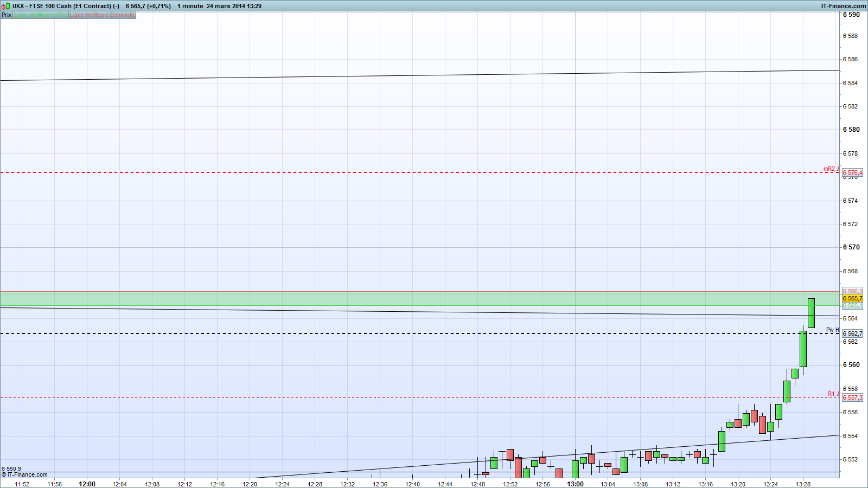This screenshot has height=488, width=868.
Task: Click the 6 590 price axis label
Action: (851, 15)
